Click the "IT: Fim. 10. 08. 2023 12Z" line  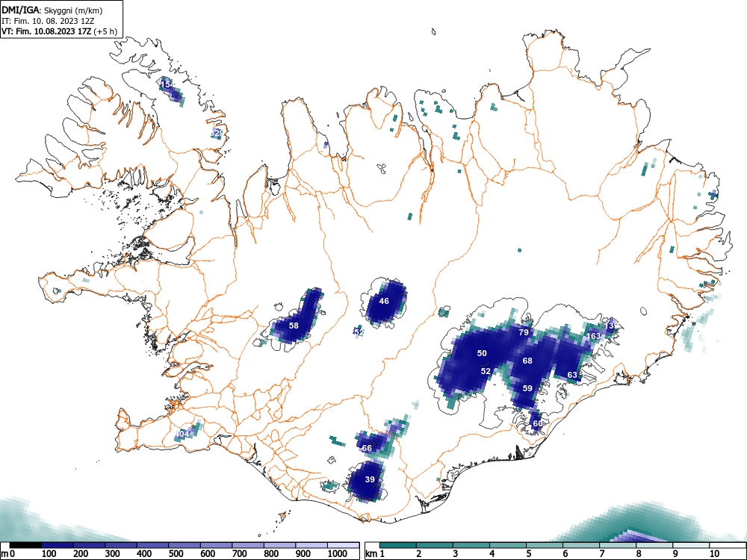click(49, 21)
